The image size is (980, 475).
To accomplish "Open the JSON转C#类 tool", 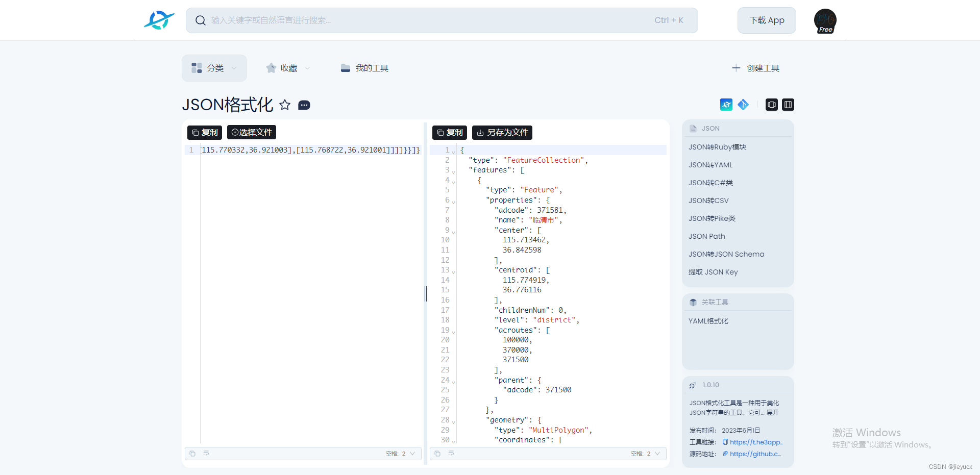I will point(710,183).
